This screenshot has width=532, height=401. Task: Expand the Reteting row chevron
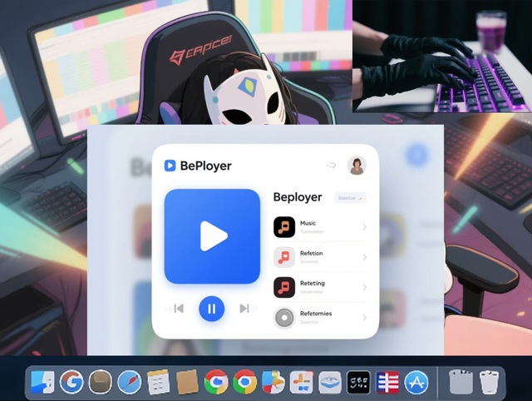coord(364,287)
